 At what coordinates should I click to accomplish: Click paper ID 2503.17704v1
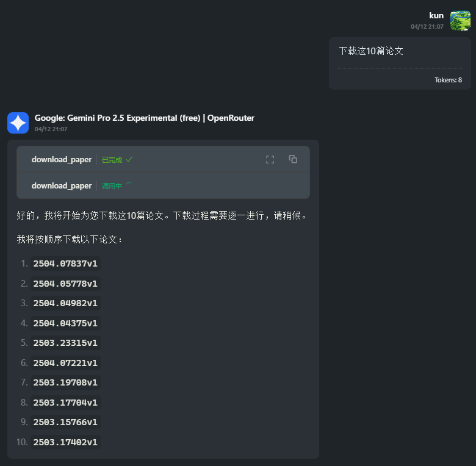click(65, 403)
